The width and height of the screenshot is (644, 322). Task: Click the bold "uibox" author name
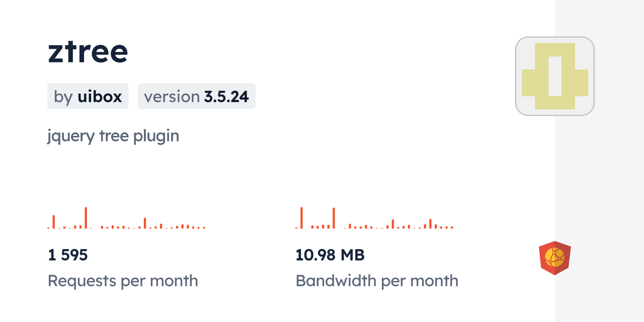pyautogui.click(x=100, y=96)
